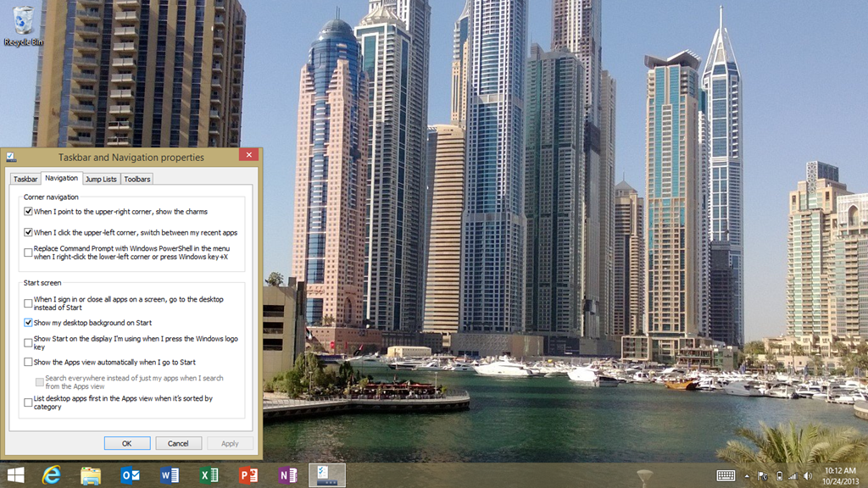Enable replace Command Prompt with PowerShell
868x488 pixels.
28,252
